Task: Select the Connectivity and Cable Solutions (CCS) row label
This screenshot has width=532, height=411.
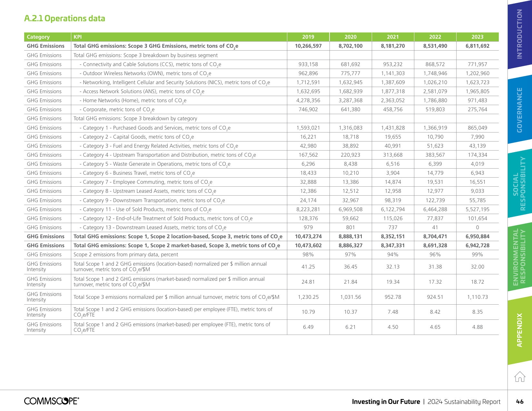Action: pyautogui.click(x=150, y=64)
